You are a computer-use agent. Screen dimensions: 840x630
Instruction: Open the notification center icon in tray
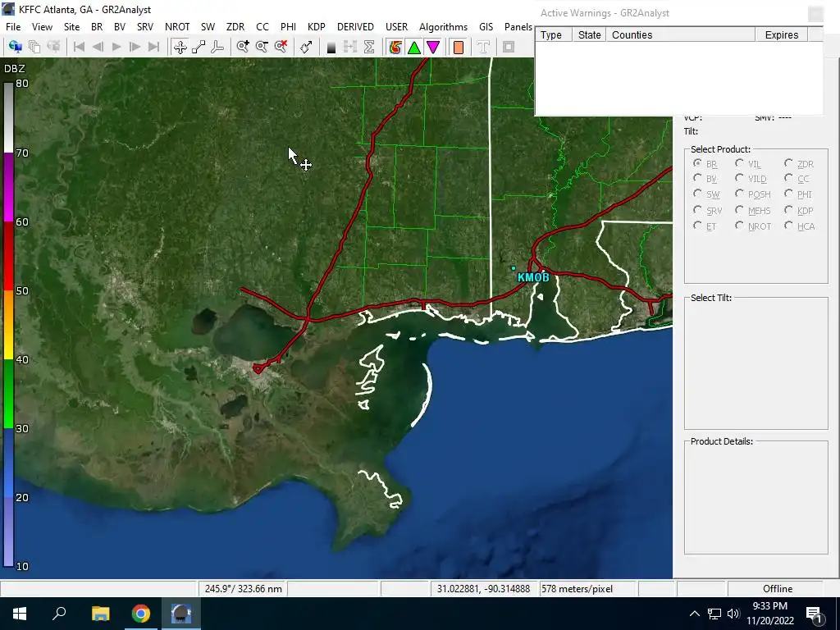(813, 614)
